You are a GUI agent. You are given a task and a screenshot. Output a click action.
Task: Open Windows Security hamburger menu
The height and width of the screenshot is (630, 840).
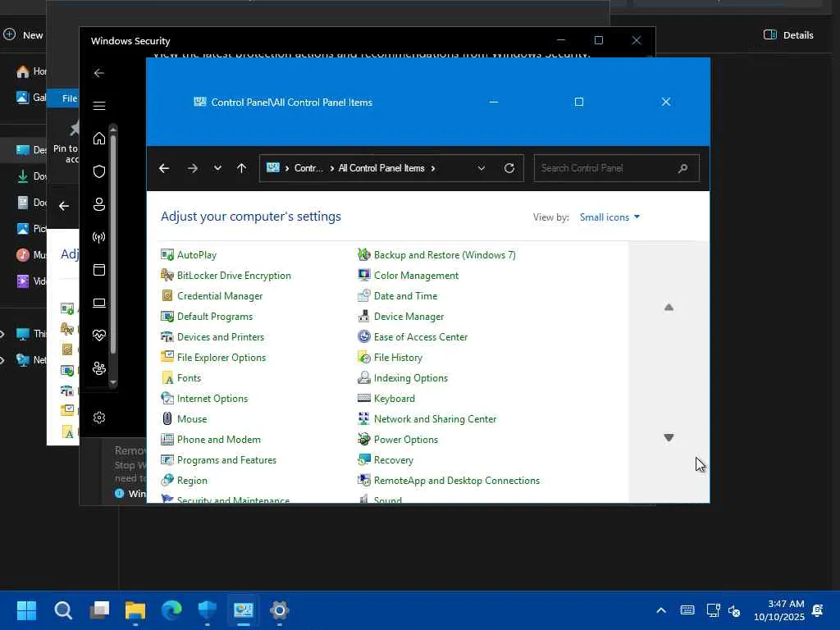coord(99,106)
